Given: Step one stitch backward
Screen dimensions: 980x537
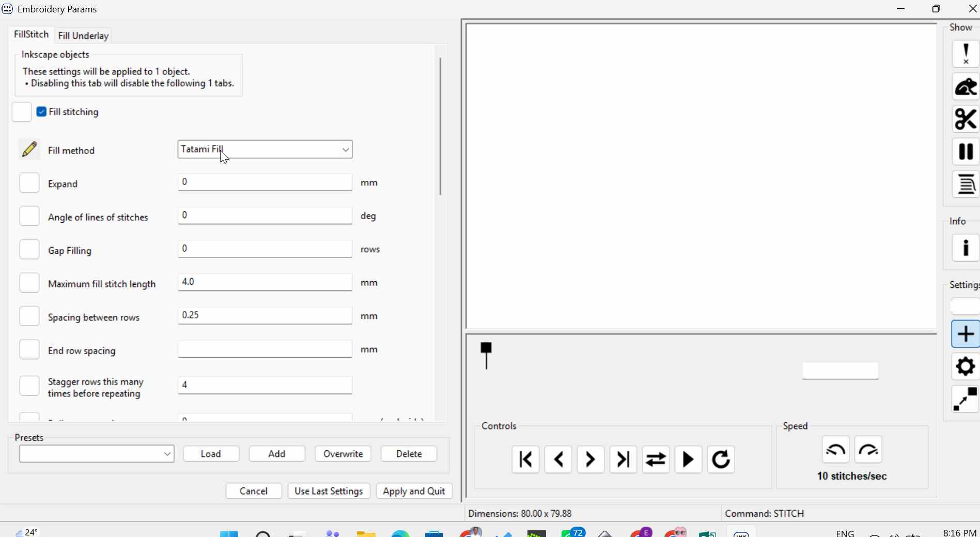Looking at the screenshot, I should tap(558, 459).
